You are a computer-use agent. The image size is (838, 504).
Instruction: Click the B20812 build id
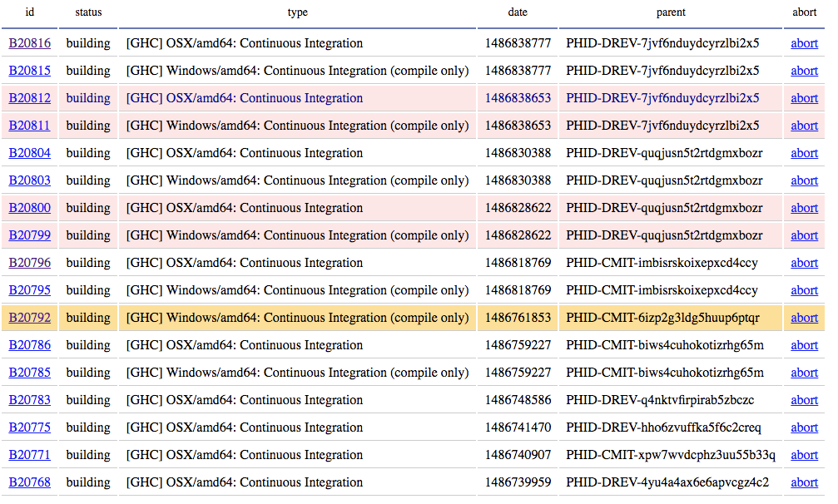point(29,98)
